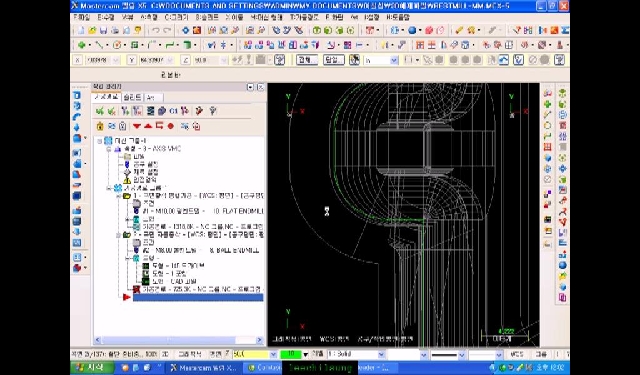Screen dimensions: 640x375
Task: Click the blue Fit-to-screen zoom icon
Action: (x=186, y=31)
